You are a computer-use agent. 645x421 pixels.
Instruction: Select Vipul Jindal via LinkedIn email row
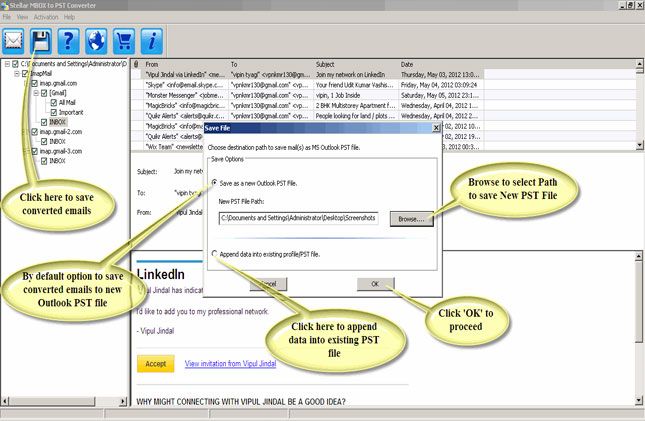(307, 74)
